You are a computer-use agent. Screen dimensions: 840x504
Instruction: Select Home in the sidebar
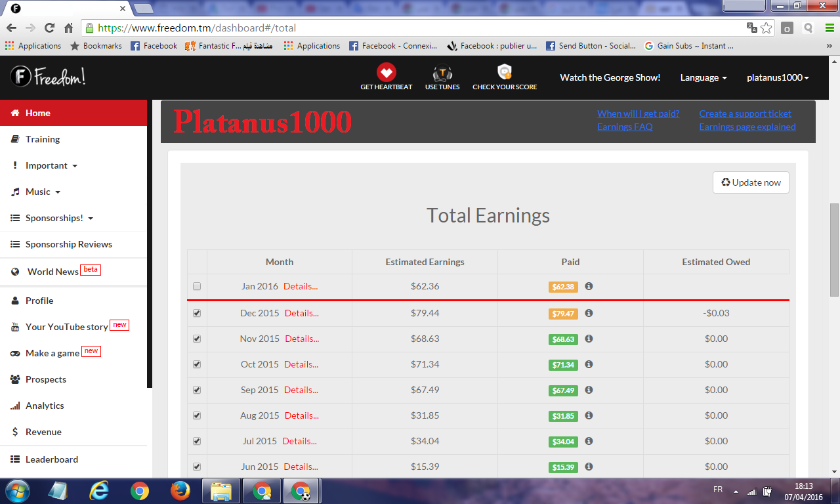[x=73, y=113]
